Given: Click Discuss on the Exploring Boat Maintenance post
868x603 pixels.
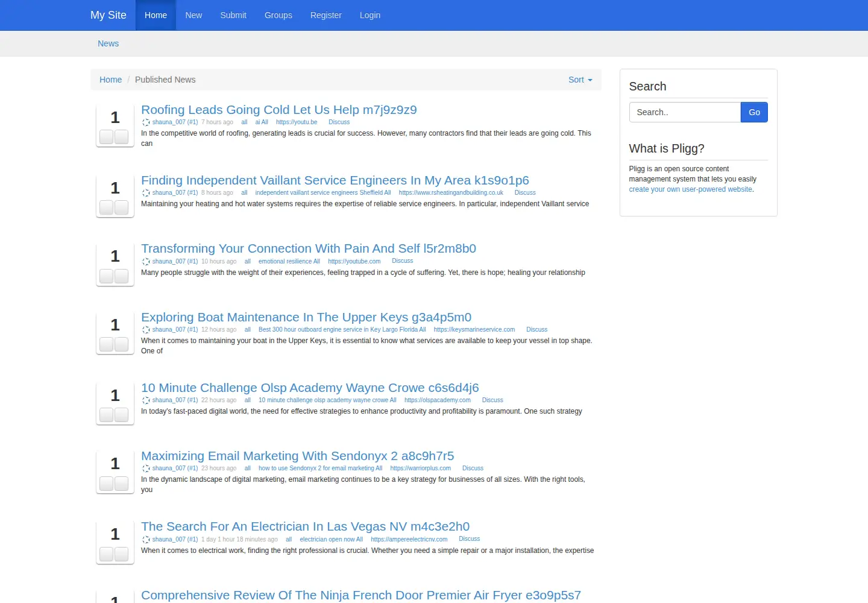Looking at the screenshot, I should pos(536,330).
